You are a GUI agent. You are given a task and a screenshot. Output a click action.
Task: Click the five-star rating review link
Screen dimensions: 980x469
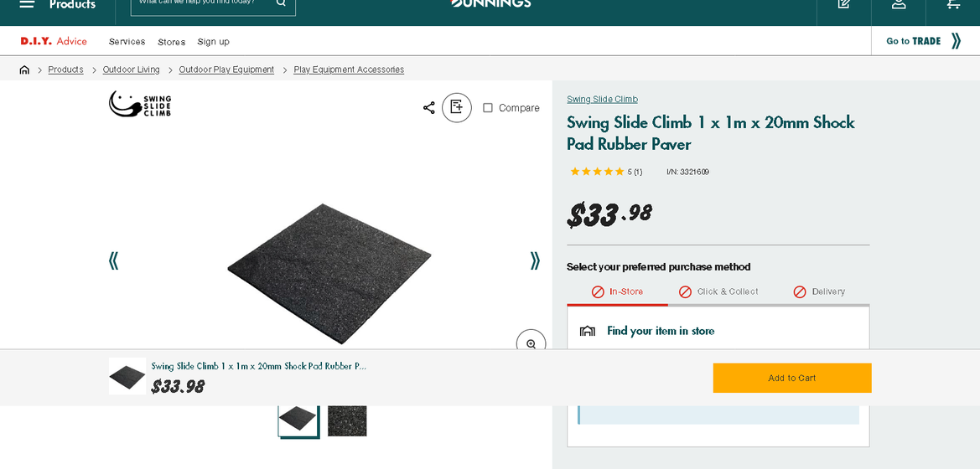(x=605, y=172)
